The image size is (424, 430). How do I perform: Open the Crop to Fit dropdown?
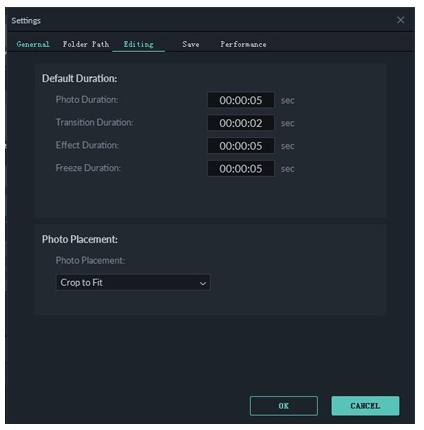[x=133, y=283]
